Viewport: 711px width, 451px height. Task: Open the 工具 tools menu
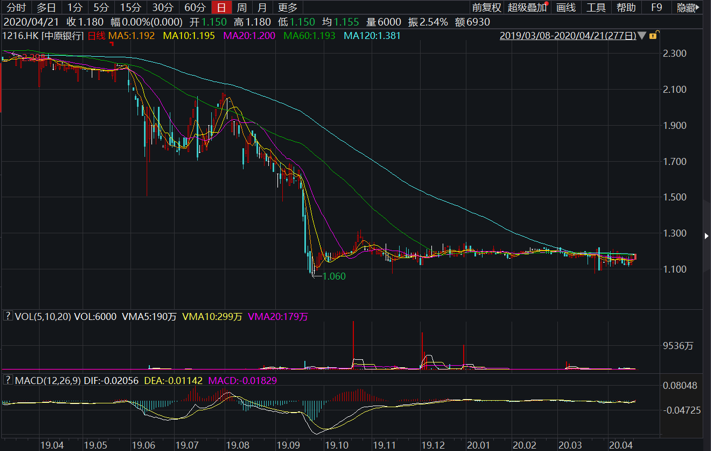pos(596,8)
